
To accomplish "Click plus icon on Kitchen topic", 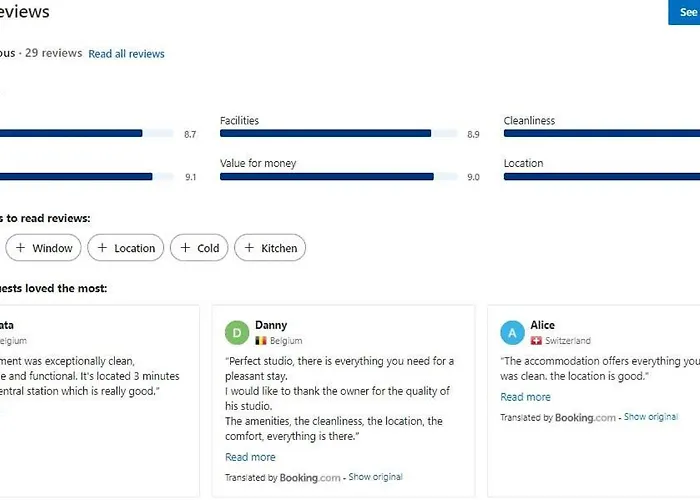I will click(249, 248).
